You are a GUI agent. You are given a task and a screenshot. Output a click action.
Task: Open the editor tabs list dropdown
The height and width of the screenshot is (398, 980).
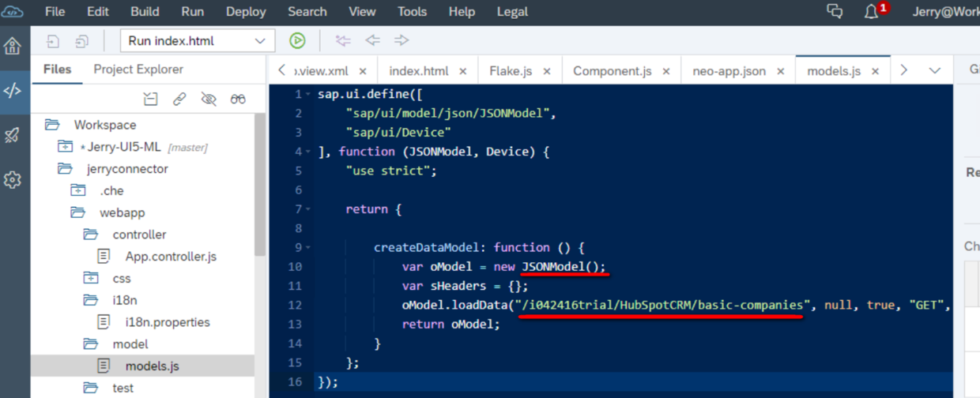[935, 70]
